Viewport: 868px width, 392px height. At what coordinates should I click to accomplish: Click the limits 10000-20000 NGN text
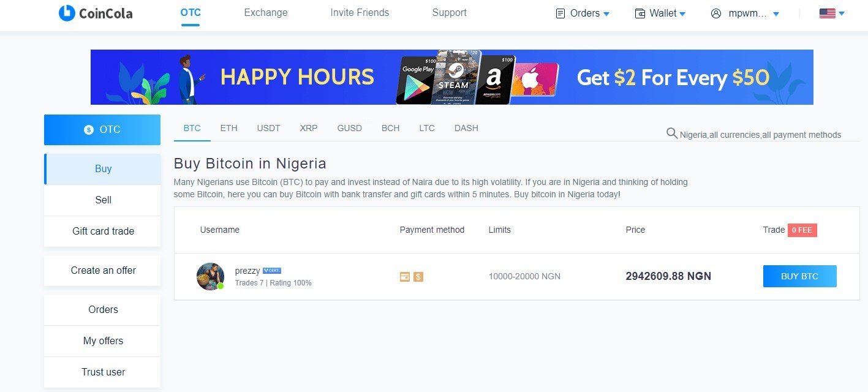point(524,276)
